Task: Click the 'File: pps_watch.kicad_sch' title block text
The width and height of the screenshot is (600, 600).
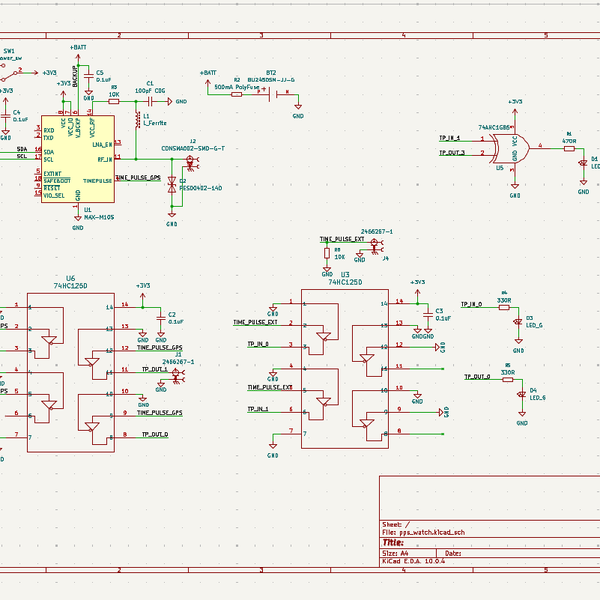Action: click(423, 532)
